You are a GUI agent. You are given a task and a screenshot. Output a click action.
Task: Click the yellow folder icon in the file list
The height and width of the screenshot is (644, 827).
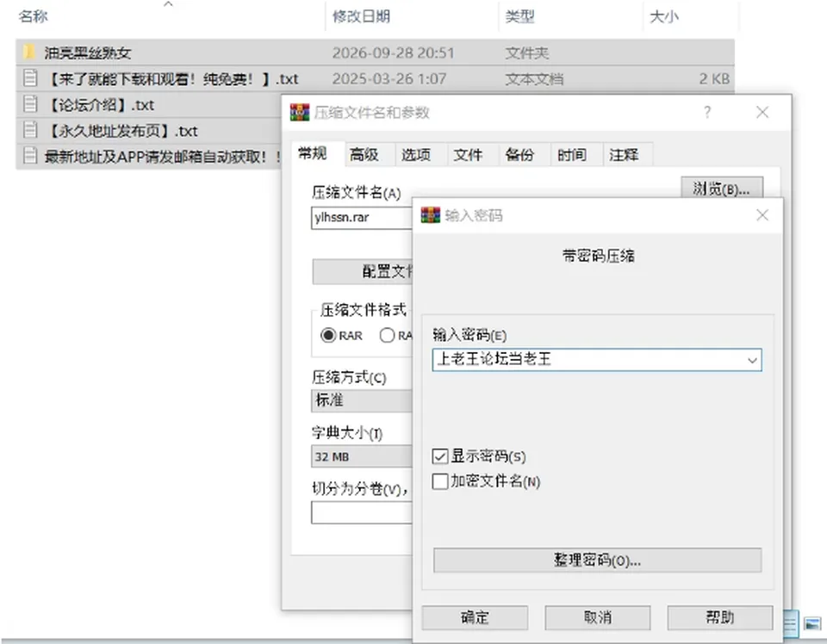29,53
